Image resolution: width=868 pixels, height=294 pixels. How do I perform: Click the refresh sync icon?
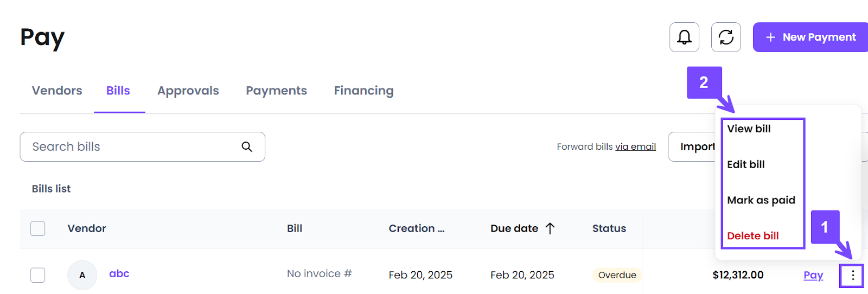726,37
